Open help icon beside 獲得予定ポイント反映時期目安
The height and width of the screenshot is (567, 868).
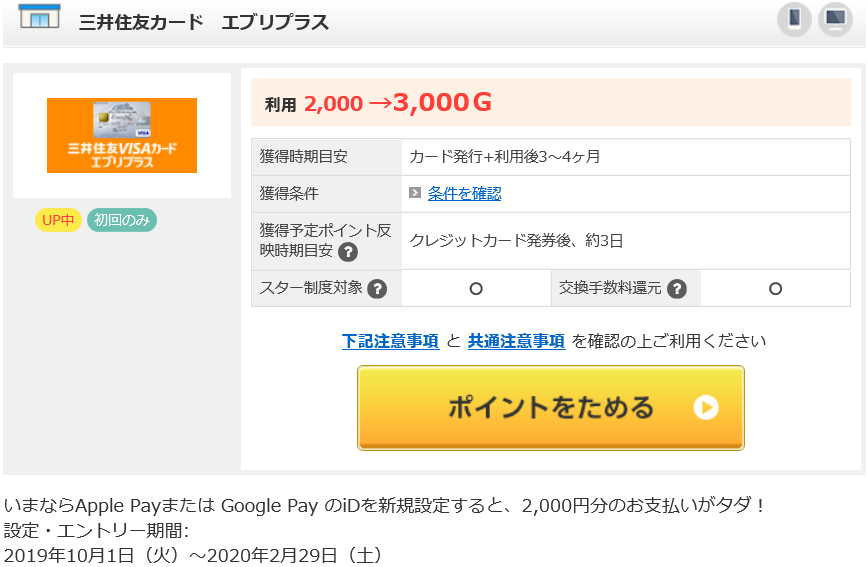348,252
